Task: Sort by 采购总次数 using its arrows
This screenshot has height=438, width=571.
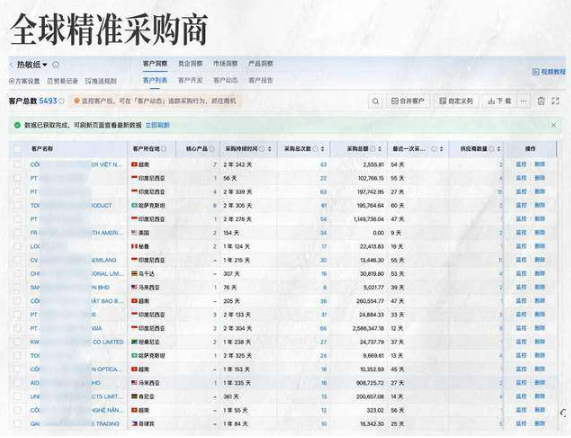Action: click(323, 149)
